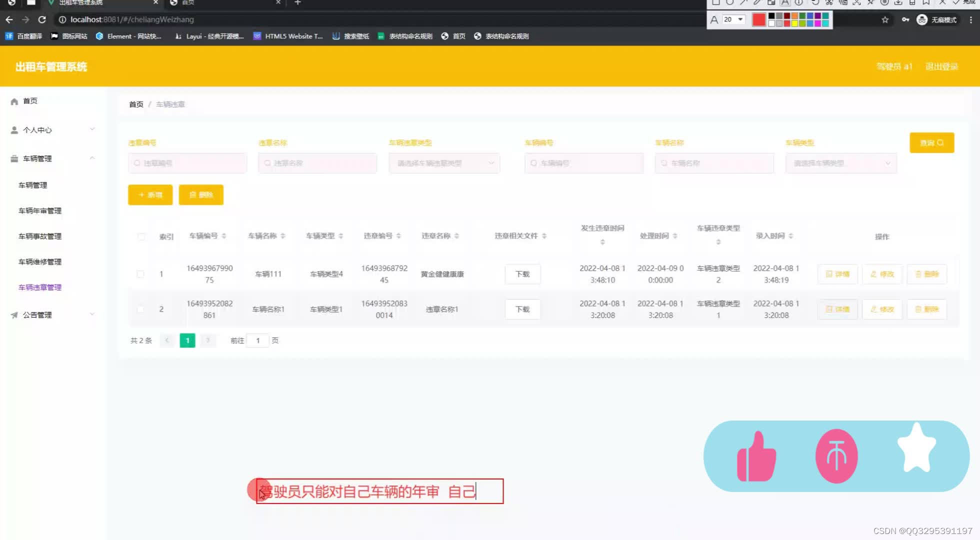Close the 出租车管理系统 tab
The image size is (980, 540).
pos(155,2)
